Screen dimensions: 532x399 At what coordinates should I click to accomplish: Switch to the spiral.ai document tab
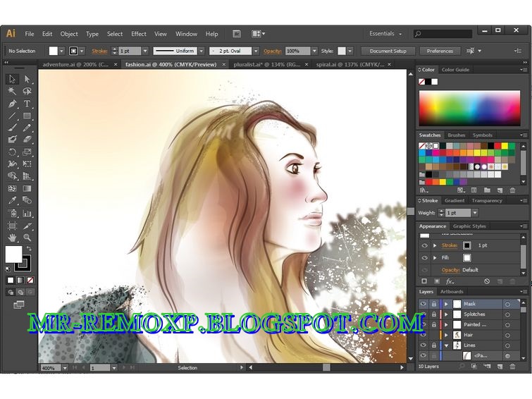coord(350,64)
